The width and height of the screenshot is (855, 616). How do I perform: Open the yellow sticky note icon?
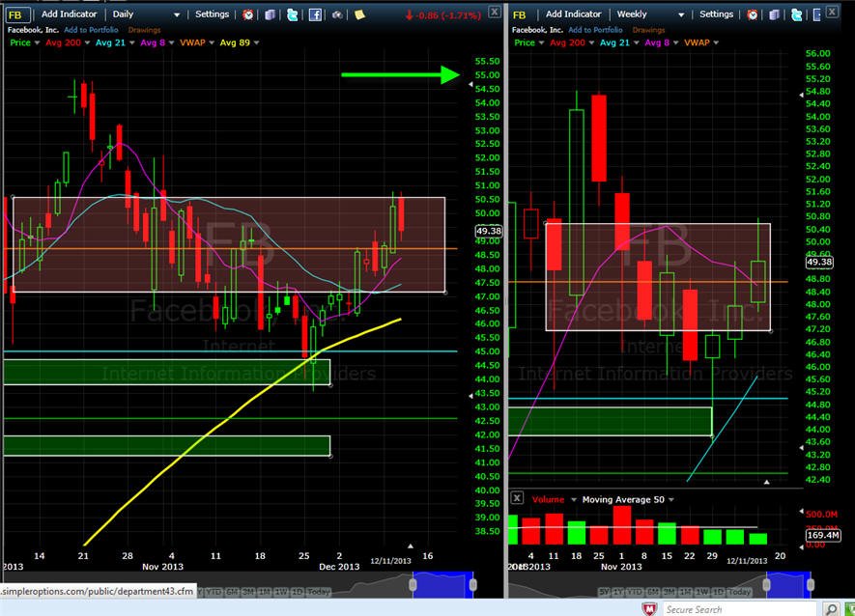[359, 14]
